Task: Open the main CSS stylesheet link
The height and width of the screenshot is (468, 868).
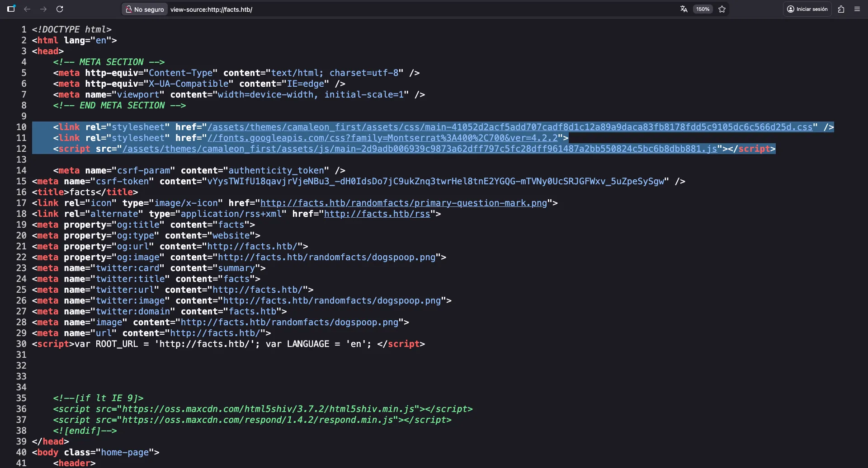Action: [510, 127]
